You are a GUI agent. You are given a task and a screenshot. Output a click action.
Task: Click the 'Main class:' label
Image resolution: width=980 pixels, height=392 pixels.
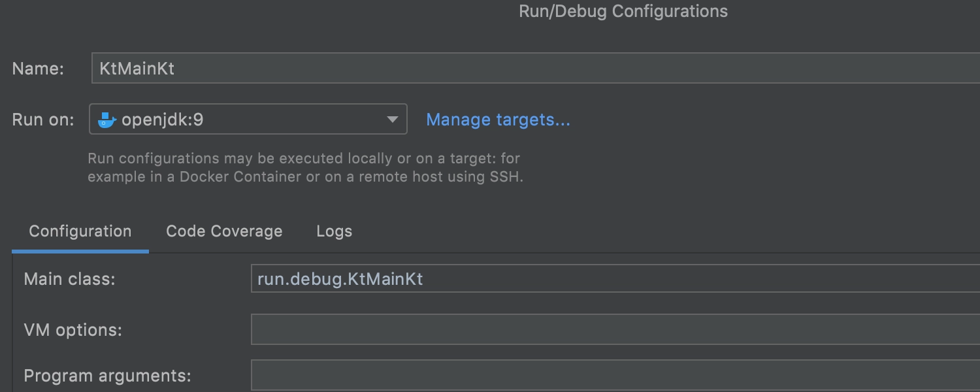[69, 279]
